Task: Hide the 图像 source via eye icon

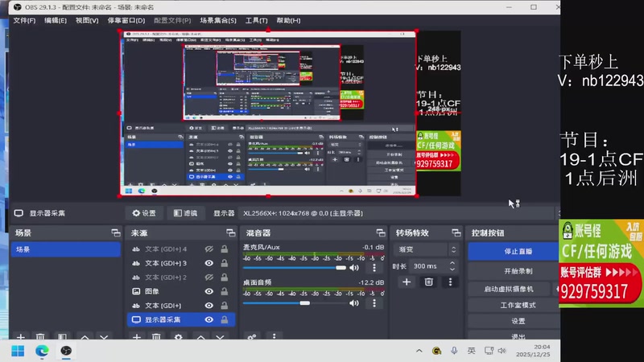Action: click(x=209, y=291)
